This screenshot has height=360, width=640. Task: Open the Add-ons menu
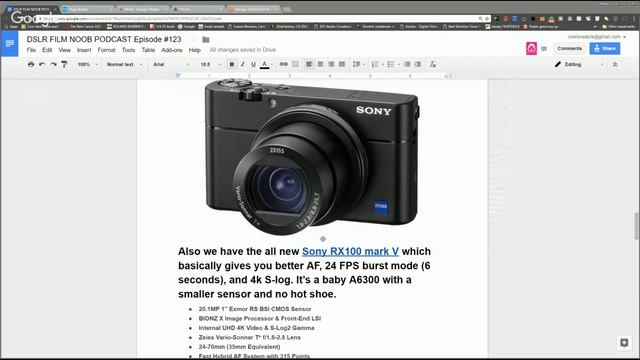click(x=172, y=50)
